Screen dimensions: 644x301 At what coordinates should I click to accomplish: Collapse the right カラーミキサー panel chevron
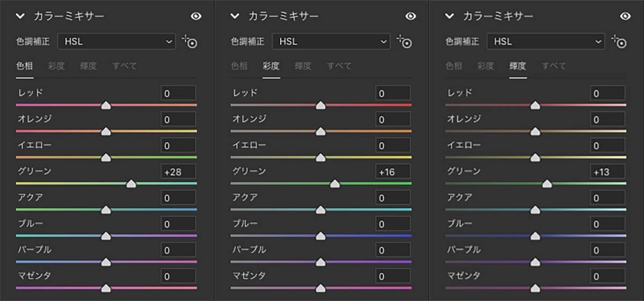pos(450,16)
